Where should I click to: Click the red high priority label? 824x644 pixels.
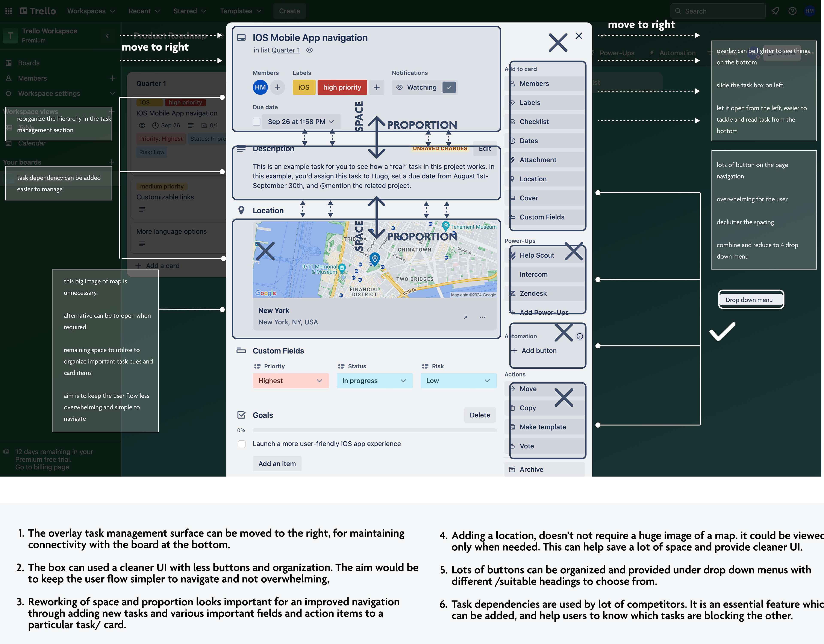[x=342, y=87]
